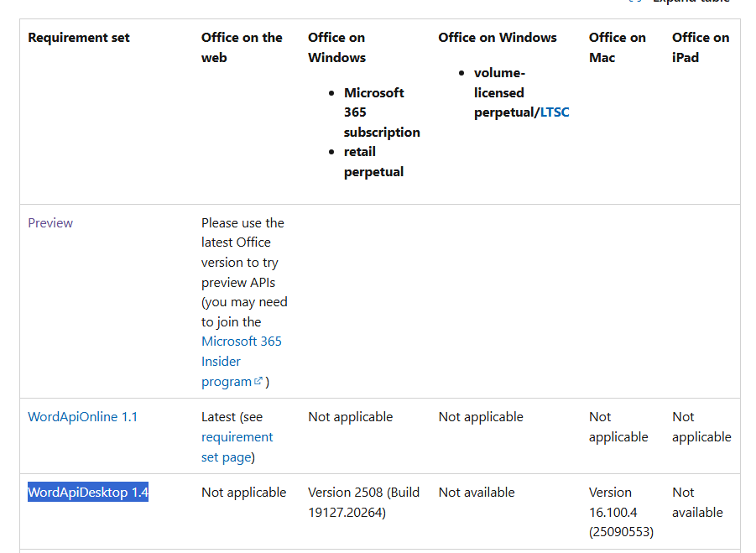
Task: Click the retail perpetual bullet text
Action: pyautogui.click(x=373, y=162)
